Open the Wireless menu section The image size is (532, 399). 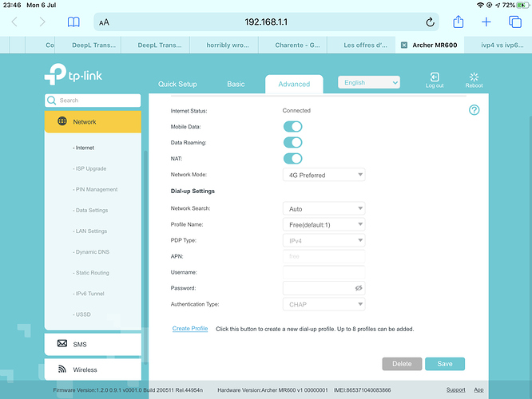click(x=93, y=369)
